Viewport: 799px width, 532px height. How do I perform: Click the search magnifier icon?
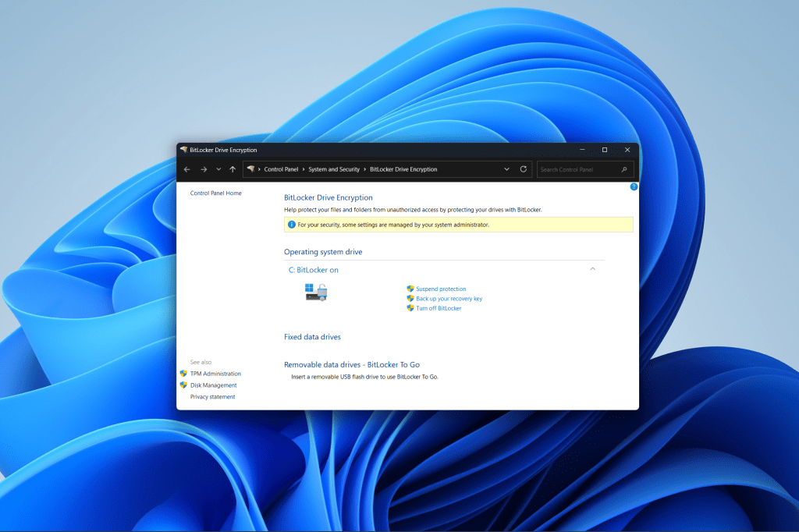point(624,169)
